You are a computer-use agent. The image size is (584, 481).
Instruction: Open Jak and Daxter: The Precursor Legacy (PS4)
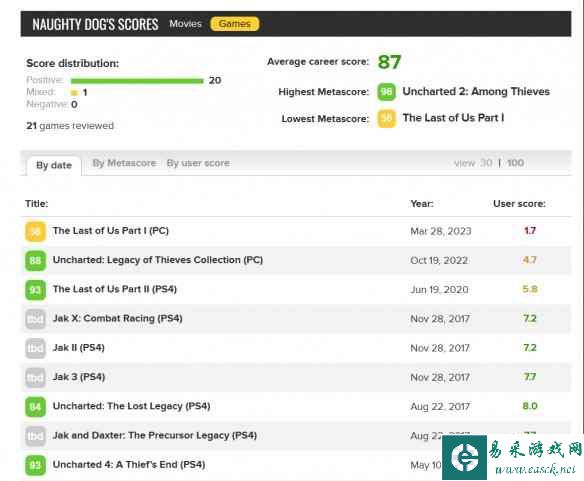coord(155,435)
